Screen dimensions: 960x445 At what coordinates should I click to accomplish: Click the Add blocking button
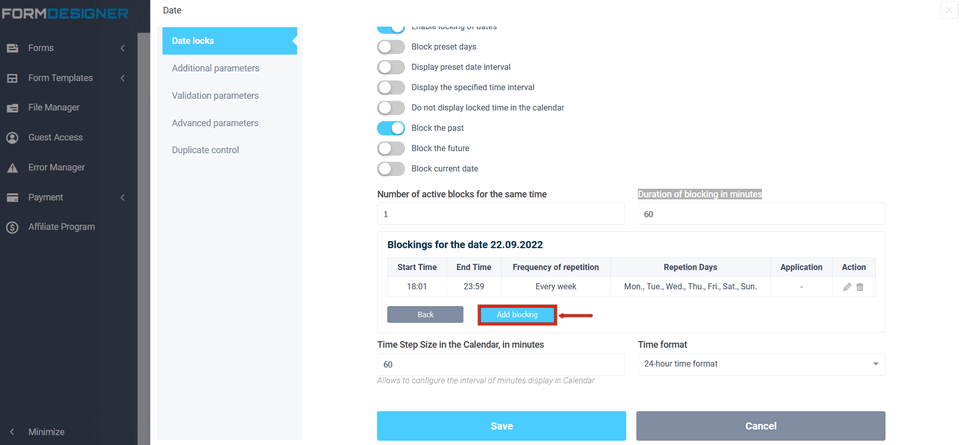click(517, 315)
